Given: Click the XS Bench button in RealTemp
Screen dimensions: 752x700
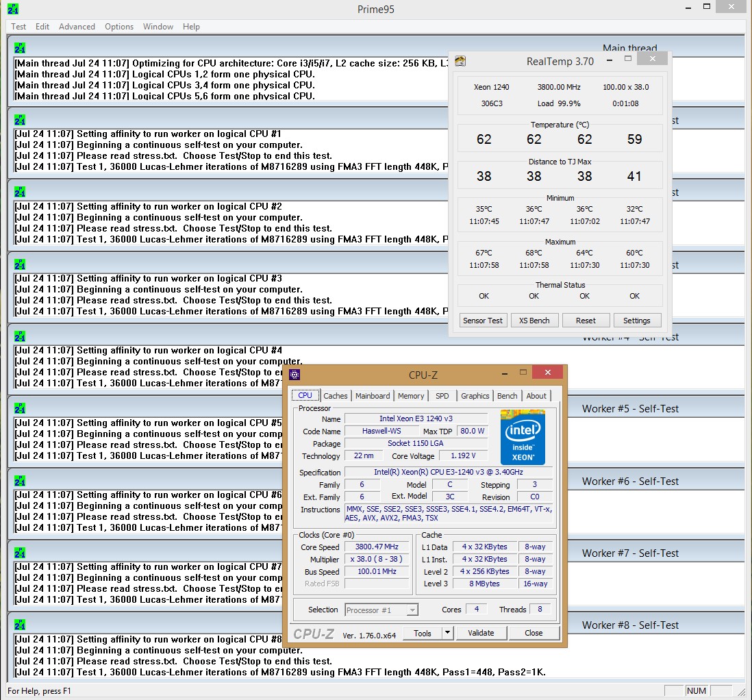Looking at the screenshot, I should coord(534,321).
